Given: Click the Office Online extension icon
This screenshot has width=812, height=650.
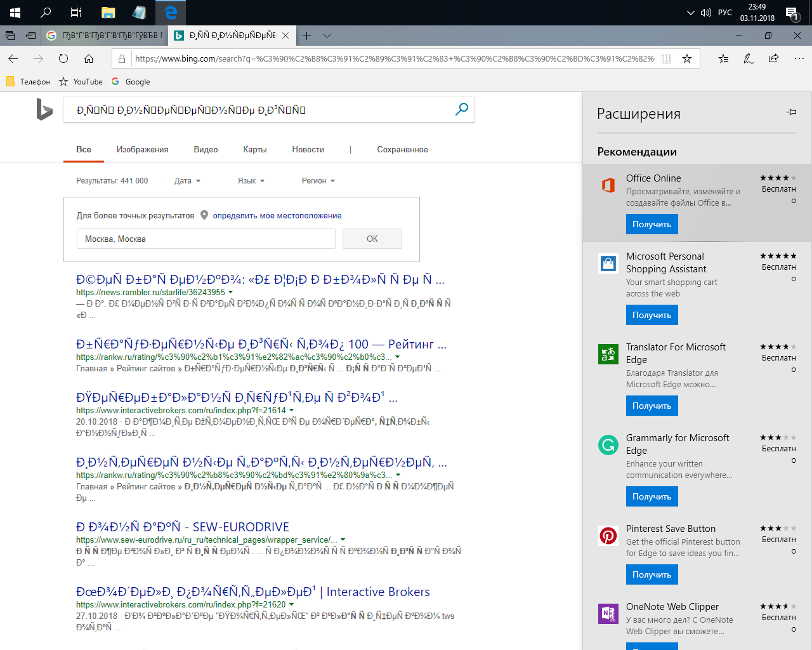Looking at the screenshot, I should (x=608, y=185).
